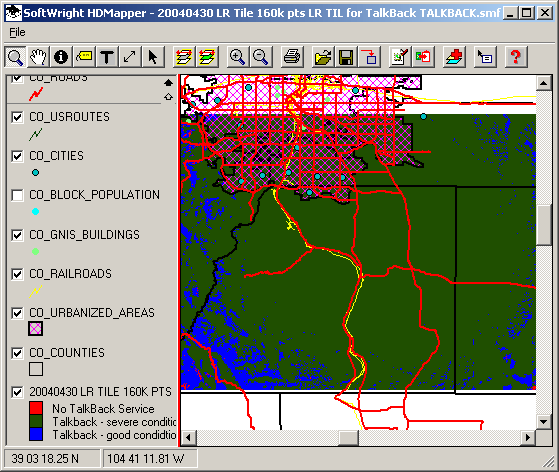The height and width of the screenshot is (472, 559).
Task: Click the zoom in button
Action: pyautogui.click(x=237, y=57)
